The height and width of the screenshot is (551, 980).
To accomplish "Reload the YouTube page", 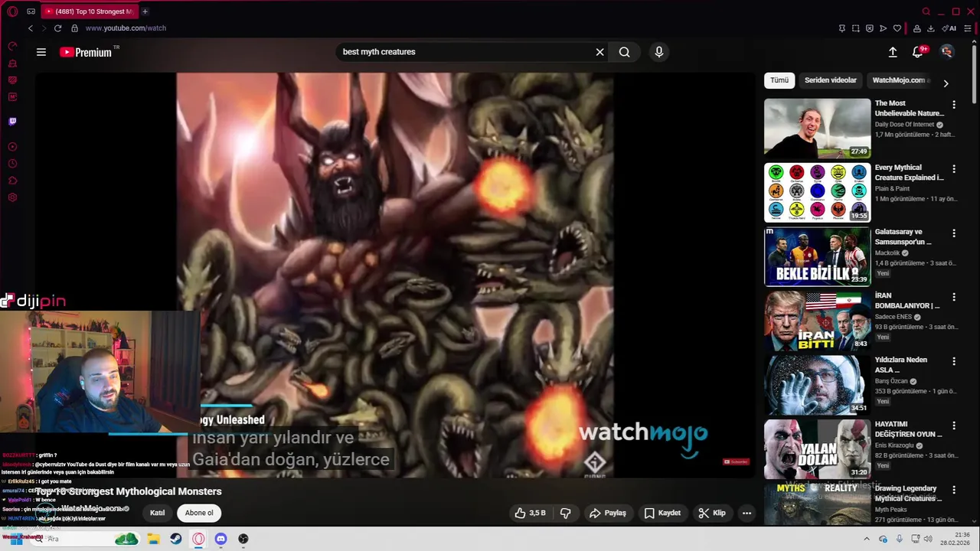I will tap(57, 28).
